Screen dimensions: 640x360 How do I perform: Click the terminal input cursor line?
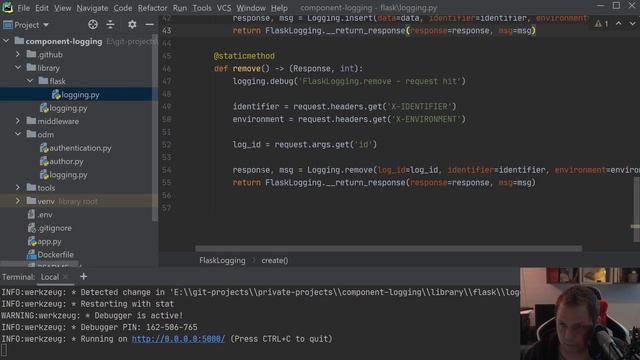(x=4, y=350)
